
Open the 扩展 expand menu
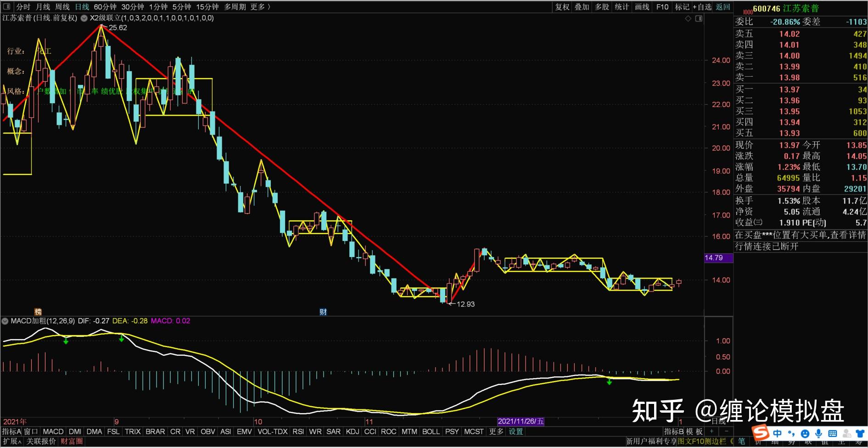11,442
